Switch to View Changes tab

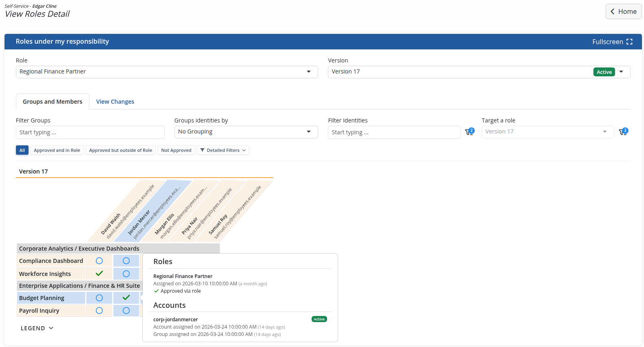click(x=115, y=102)
